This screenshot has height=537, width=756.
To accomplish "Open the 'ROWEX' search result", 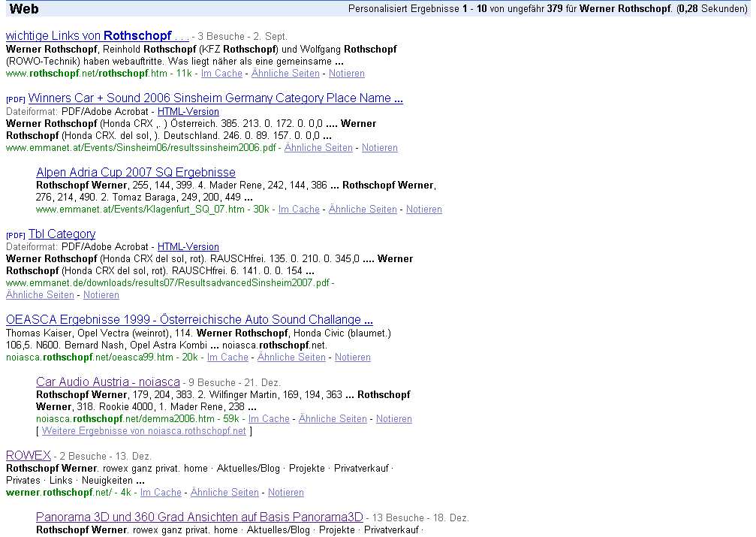I will 29,456.
